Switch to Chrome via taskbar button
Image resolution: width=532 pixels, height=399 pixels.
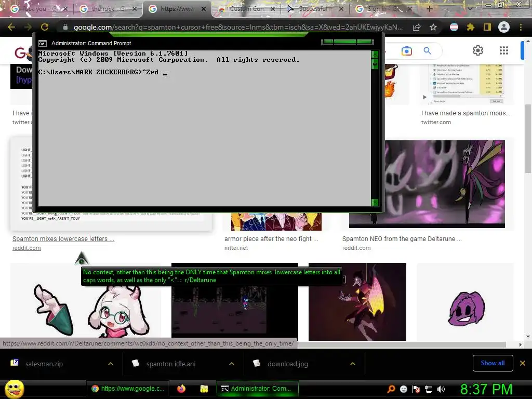[128, 389]
